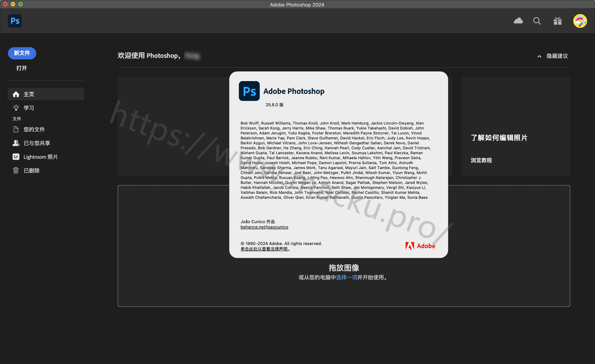Click the Adobe Photoshop title in dialog
This screenshot has height=364, width=595.
pyautogui.click(x=294, y=91)
